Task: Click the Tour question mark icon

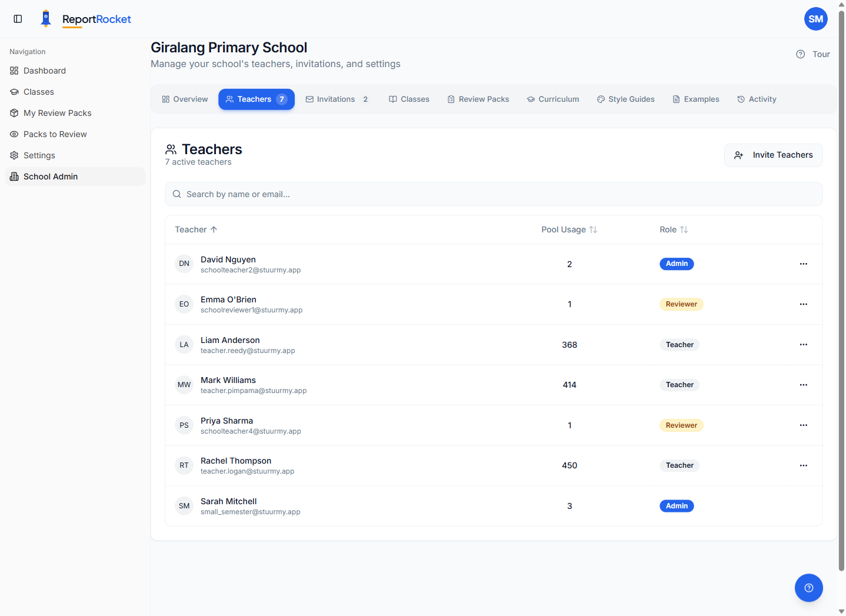Action: coord(800,54)
